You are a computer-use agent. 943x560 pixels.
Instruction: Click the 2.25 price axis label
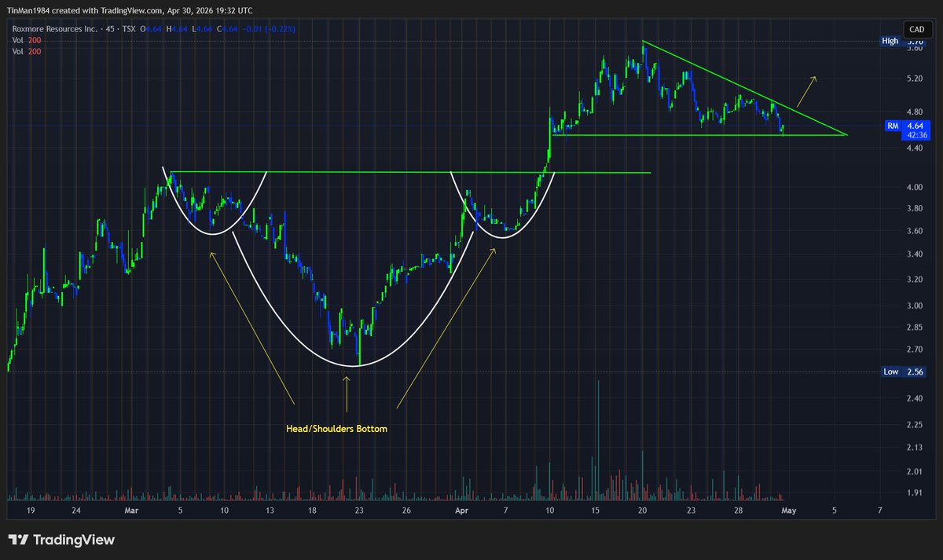(915, 426)
